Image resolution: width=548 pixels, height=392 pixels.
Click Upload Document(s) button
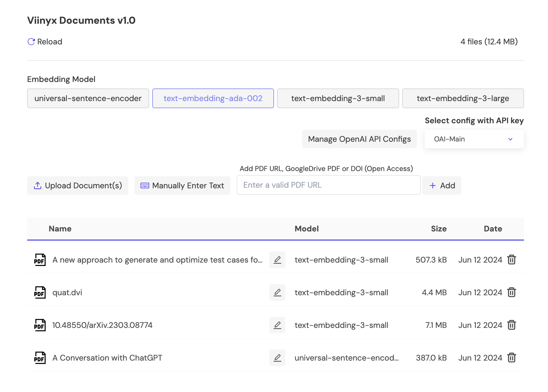pos(78,186)
